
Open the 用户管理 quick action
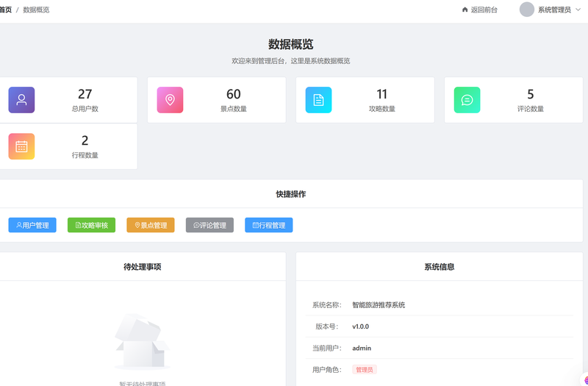point(32,225)
